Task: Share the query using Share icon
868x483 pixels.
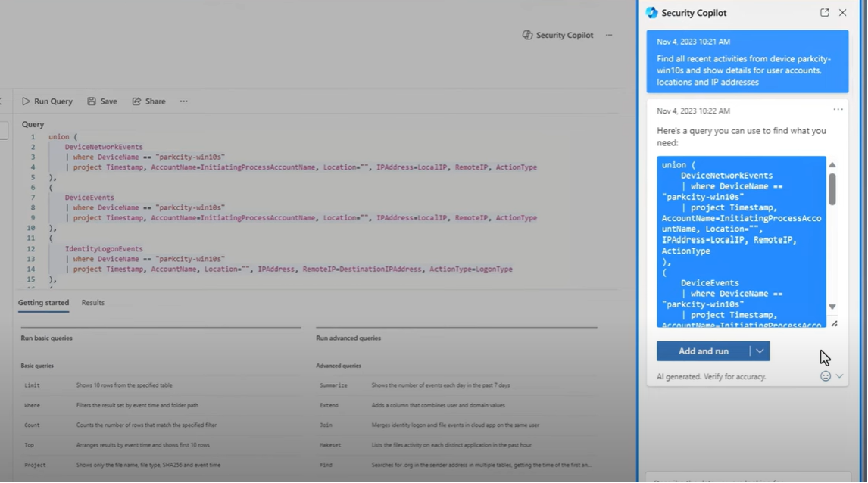Action: (136, 101)
